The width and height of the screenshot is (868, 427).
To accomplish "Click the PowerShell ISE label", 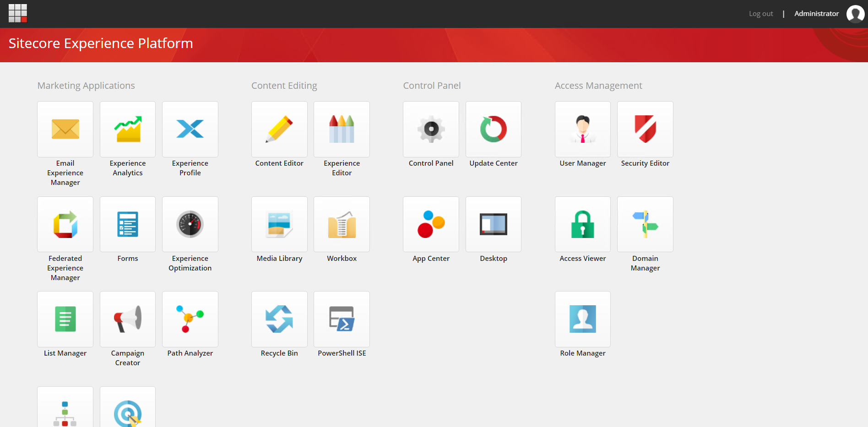I will 342,353.
